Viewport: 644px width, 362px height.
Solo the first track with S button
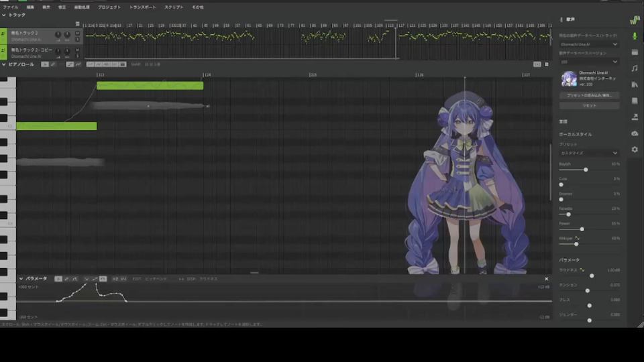(x=77, y=39)
